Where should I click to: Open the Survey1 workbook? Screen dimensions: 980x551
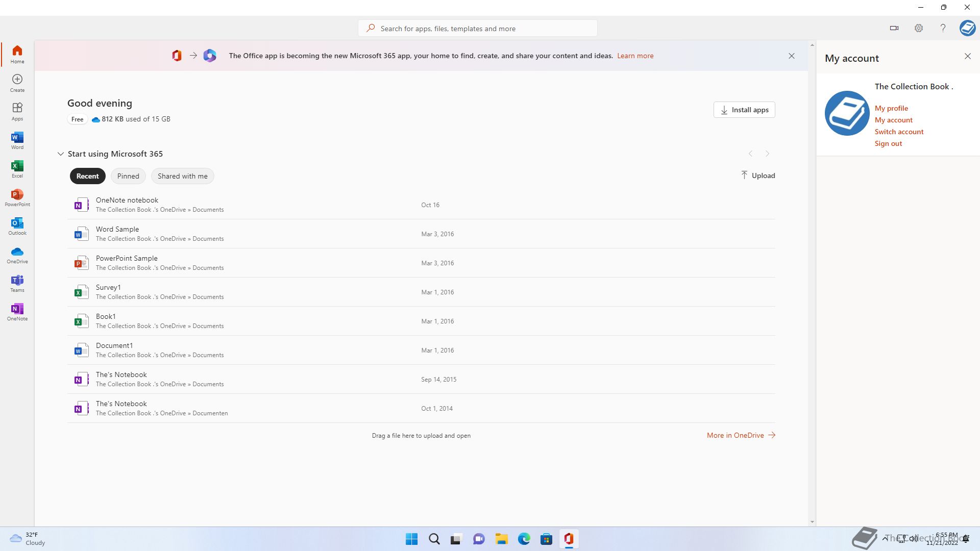click(421, 292)
